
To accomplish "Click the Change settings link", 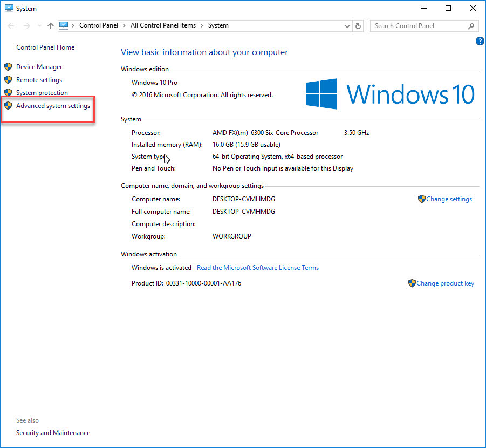I will (449, 199).
